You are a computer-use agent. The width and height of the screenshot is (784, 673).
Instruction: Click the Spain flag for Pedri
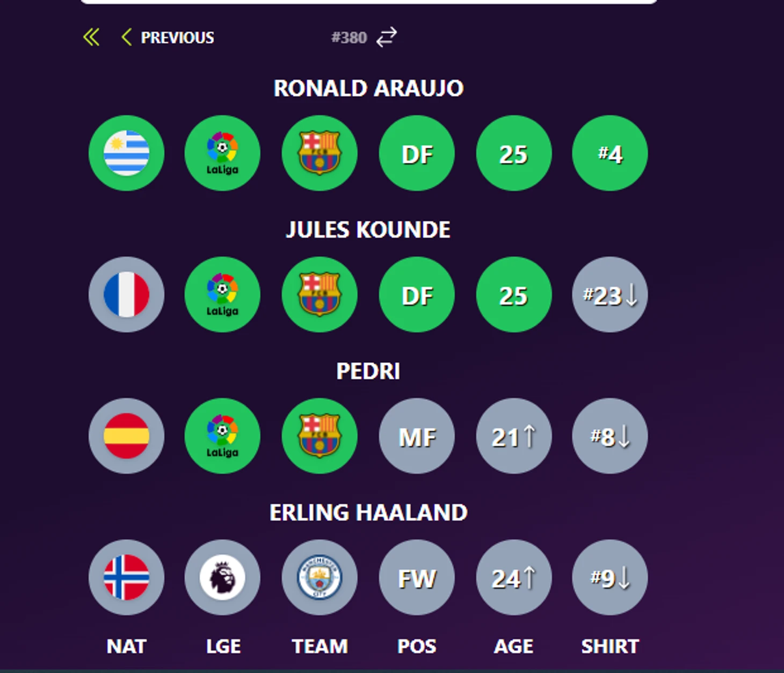click(x=126, y=436)
